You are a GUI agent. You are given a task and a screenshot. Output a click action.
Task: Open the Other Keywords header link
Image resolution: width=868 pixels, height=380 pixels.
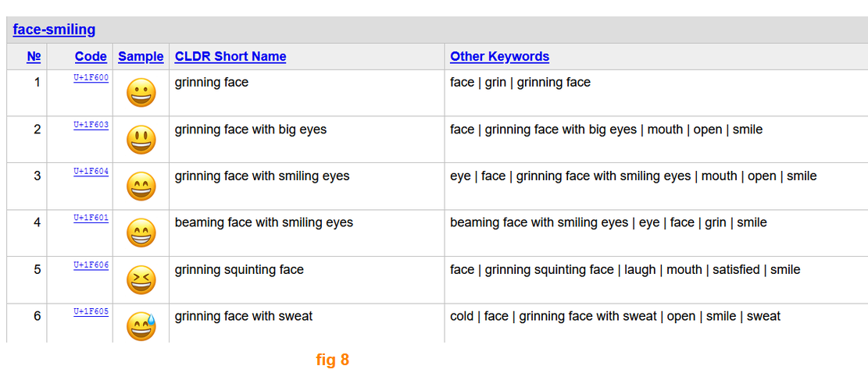(x=500, y=56)
